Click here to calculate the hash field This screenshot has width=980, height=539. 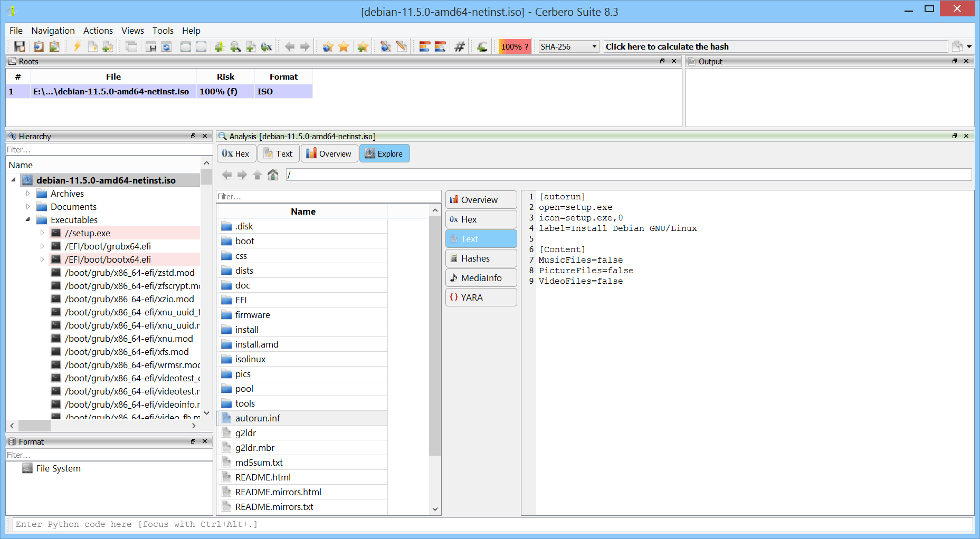click(x=775, y=46)
